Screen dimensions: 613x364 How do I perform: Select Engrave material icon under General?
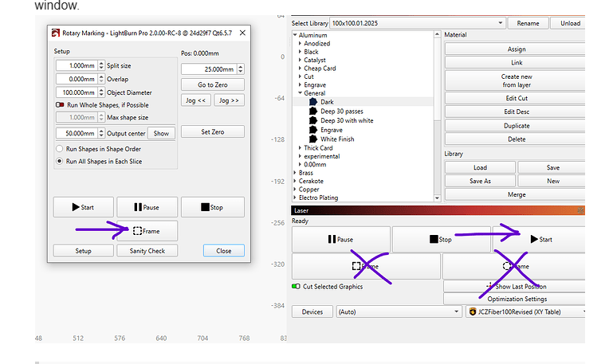(x=313, y=130)
